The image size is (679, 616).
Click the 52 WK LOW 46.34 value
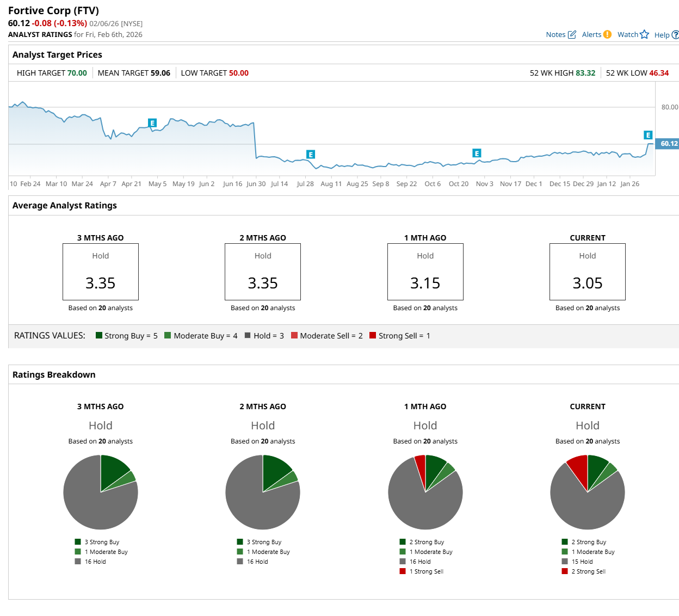[659, 73]
